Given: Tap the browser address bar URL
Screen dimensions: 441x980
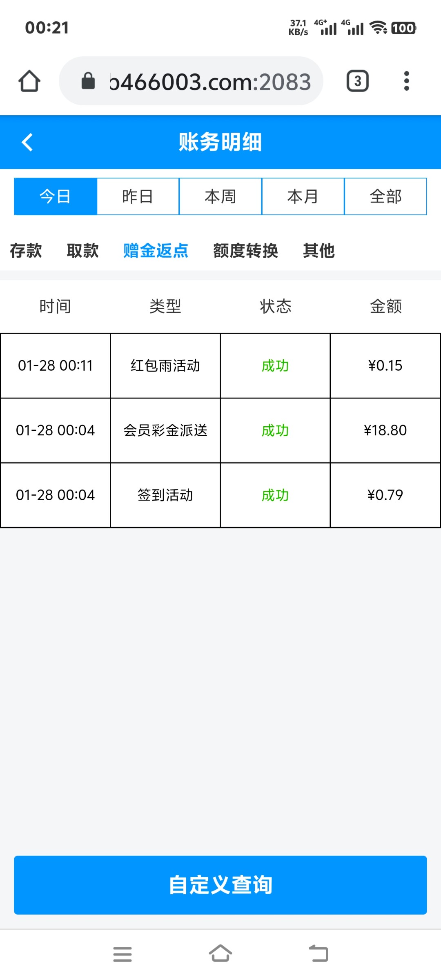Looking at the screenshot, I should (210, 81).
